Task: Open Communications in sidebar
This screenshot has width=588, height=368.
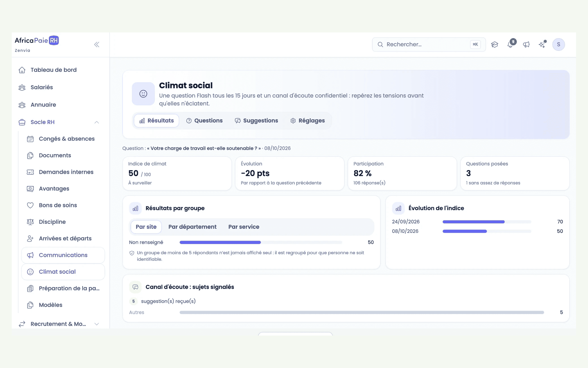Action: click(x=63, y=255)
